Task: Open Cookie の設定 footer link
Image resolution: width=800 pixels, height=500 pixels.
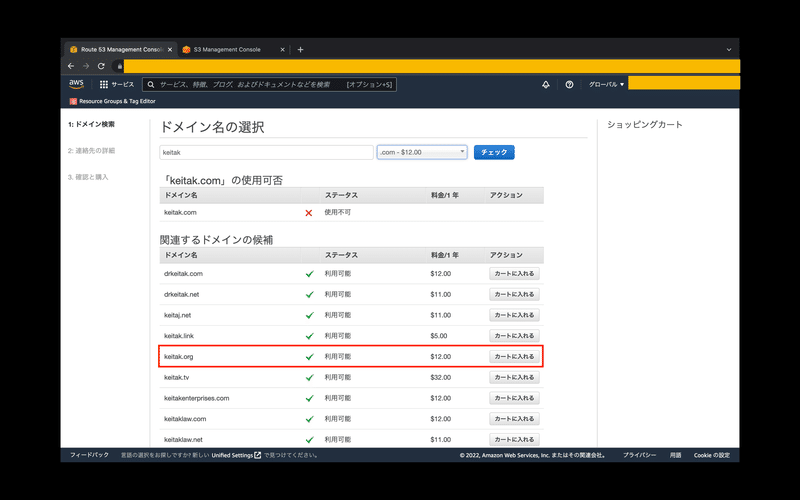Action: click(712, 455)
